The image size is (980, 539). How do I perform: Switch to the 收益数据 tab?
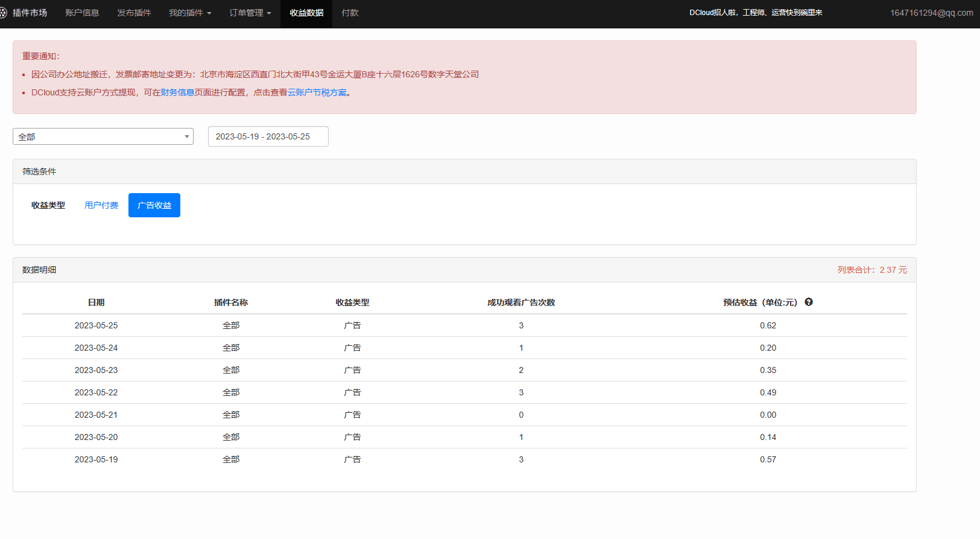point(306,13)
